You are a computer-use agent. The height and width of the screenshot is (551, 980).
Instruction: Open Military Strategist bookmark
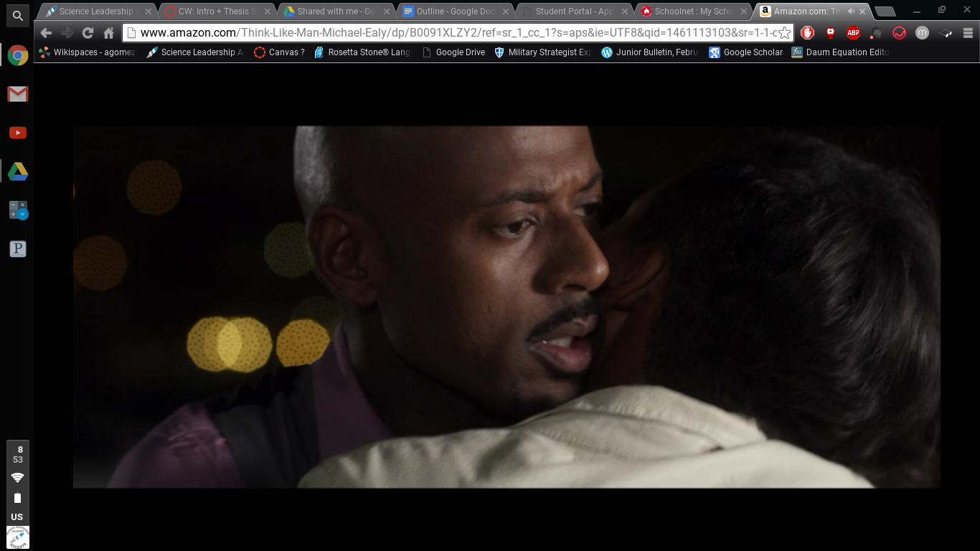(x=543, y=52)
